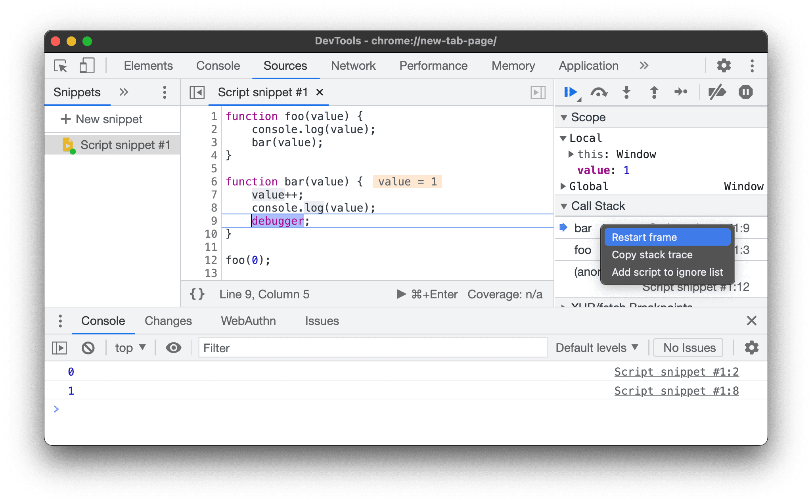The height and width of the screenshot is (504, 812).
Task: Click the hide DevTools drawer close button
Action: (x=752, y=321)
